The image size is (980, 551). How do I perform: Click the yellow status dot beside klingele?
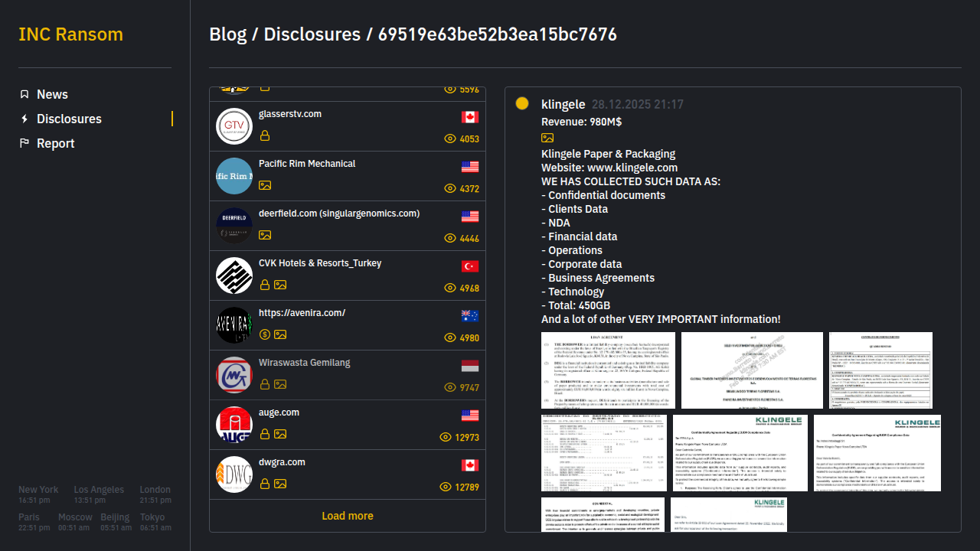(x=522, y=104)
